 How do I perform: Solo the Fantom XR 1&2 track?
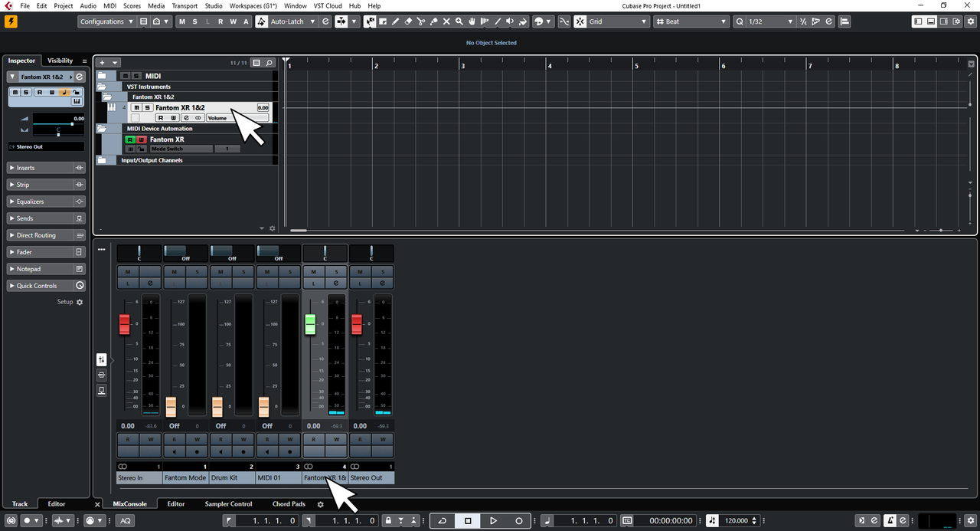tap(147, 108)
